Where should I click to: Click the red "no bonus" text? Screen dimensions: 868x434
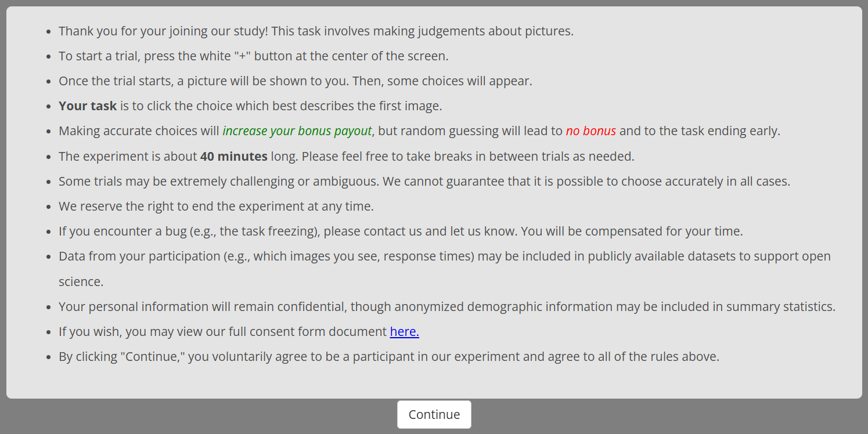click(590, 131)
